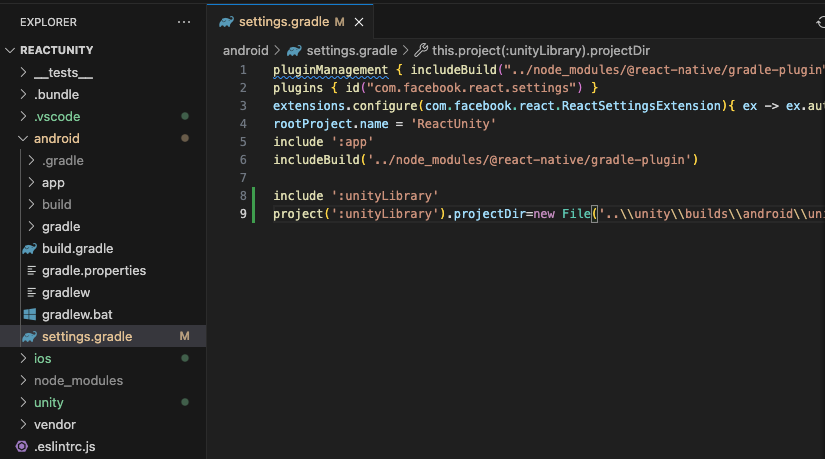Click ReactSettingsExtension on line 3
The width and height of the screenshot is (825, 459).
641,106
